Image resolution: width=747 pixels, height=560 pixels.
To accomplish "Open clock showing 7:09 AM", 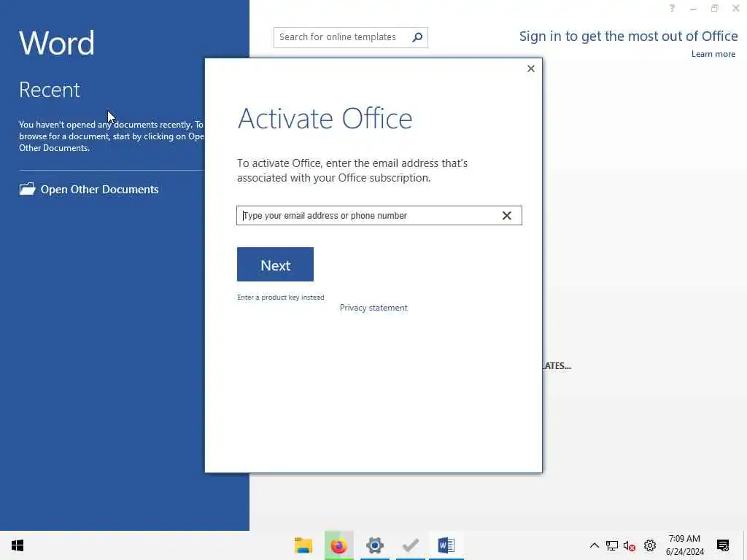I will coord(684,545).
